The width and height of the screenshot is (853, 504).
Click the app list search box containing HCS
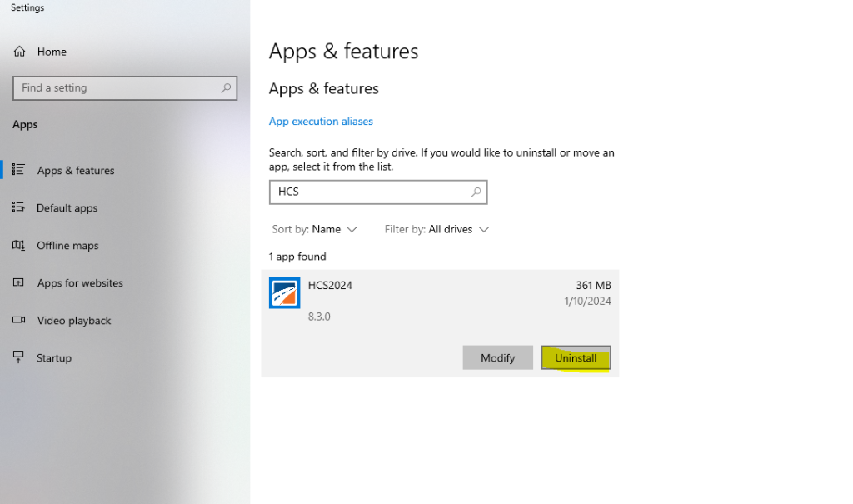(371, 192)
